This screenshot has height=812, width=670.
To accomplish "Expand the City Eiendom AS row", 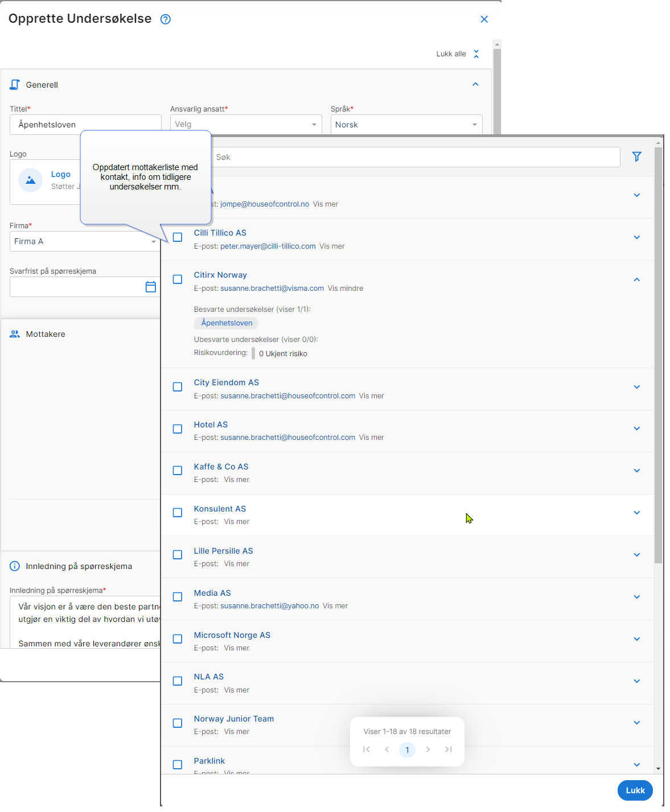I will (637, 387).
